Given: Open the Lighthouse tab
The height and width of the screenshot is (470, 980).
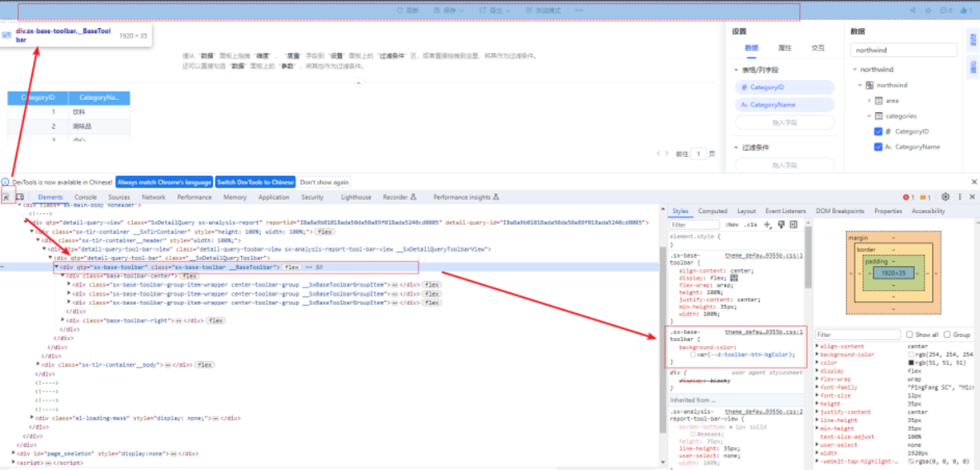Looking at the screenshot, I should click(x=356, y=197).
